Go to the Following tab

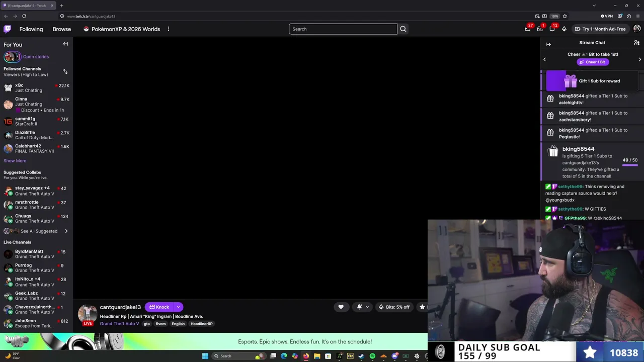pyautogui.click(x=31, y=29)
